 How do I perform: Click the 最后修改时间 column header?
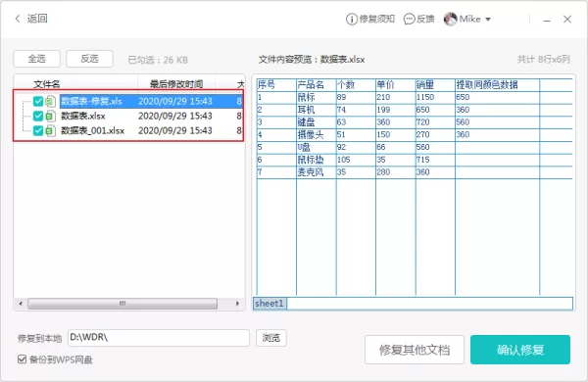[176, 83]
